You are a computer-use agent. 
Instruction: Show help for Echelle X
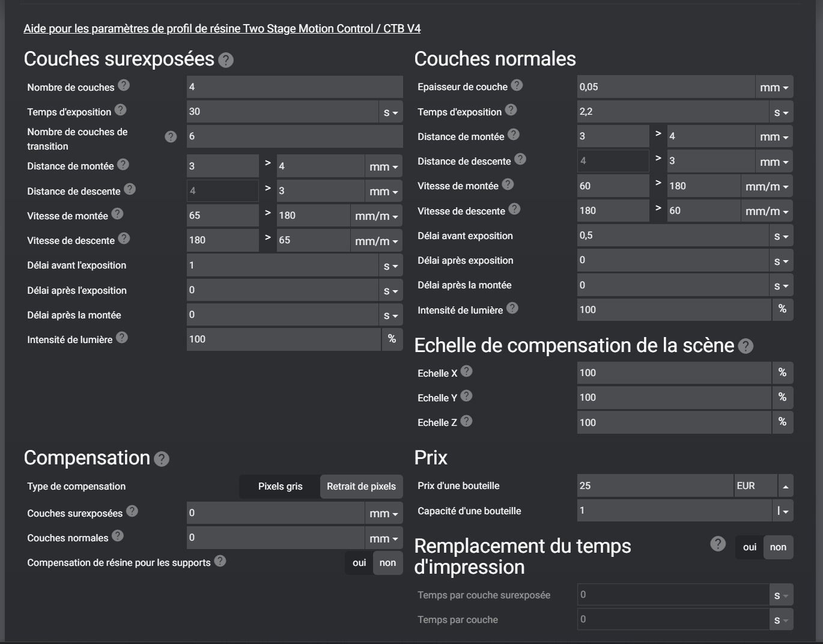tap(466, 371)
